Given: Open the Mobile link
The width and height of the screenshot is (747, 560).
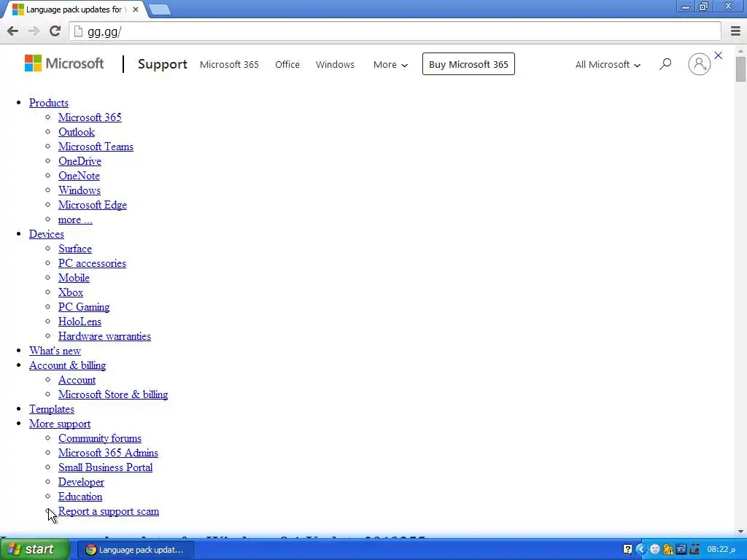Looking at the screenshot, I should click(74, 278).
